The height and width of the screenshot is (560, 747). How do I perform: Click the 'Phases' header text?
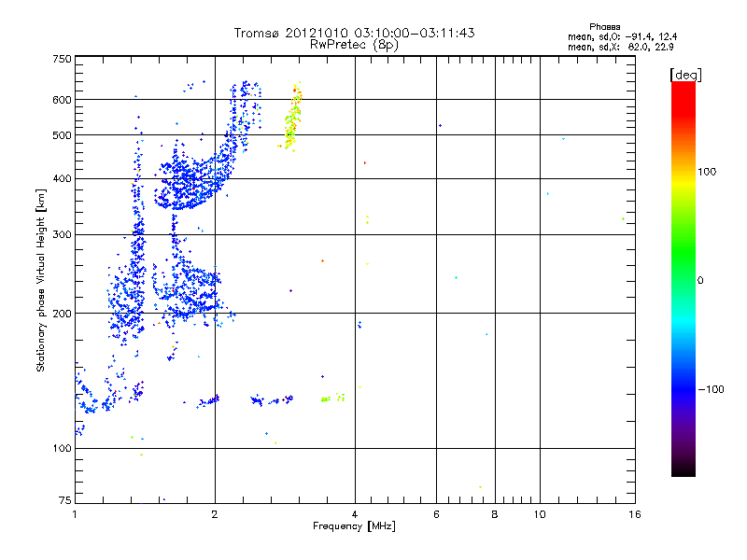pos(604,27)
